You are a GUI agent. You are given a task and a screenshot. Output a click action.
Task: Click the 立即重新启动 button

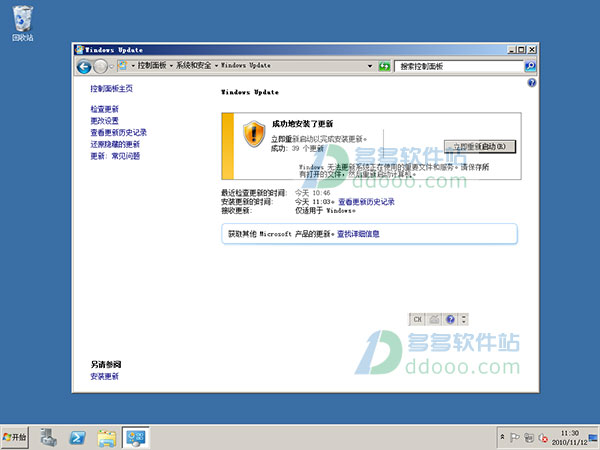[x=480, y=147]
